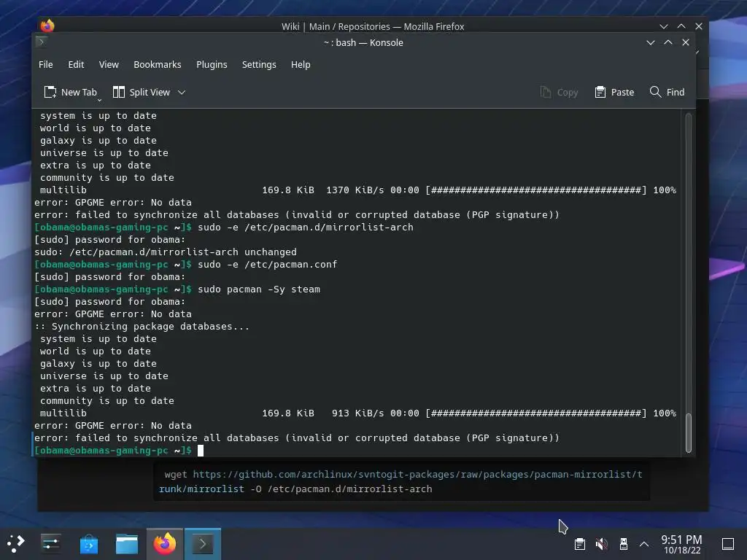Switch to Firefox in the taskbar

tap(164, 543)
